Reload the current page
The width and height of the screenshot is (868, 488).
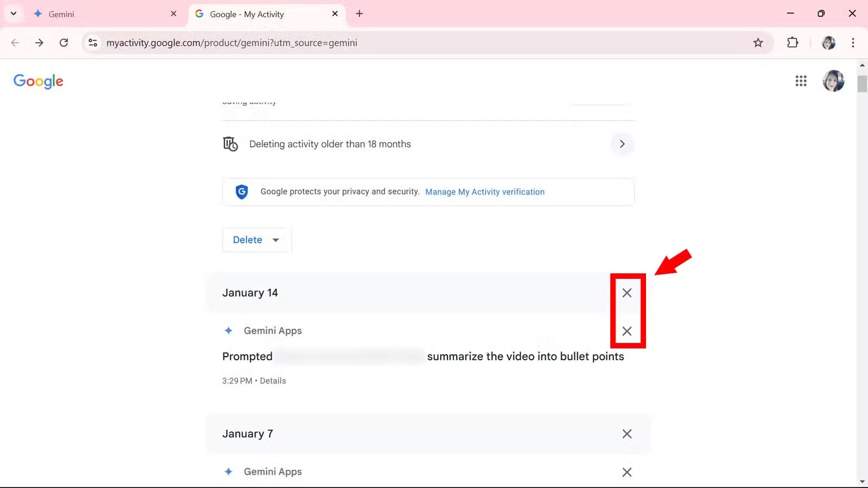pyautogui.click(x=64, y=43)
